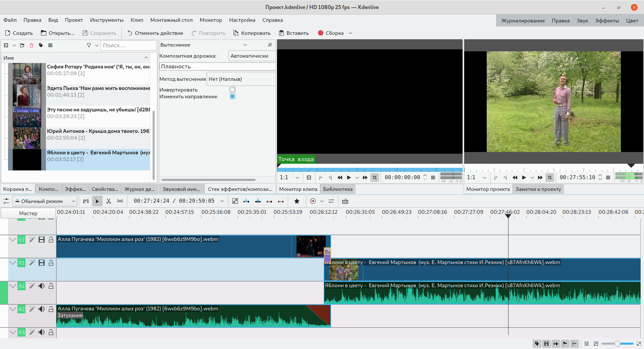Open the Монтажный стол menu
644x349 pixels.
coord(171,20)
